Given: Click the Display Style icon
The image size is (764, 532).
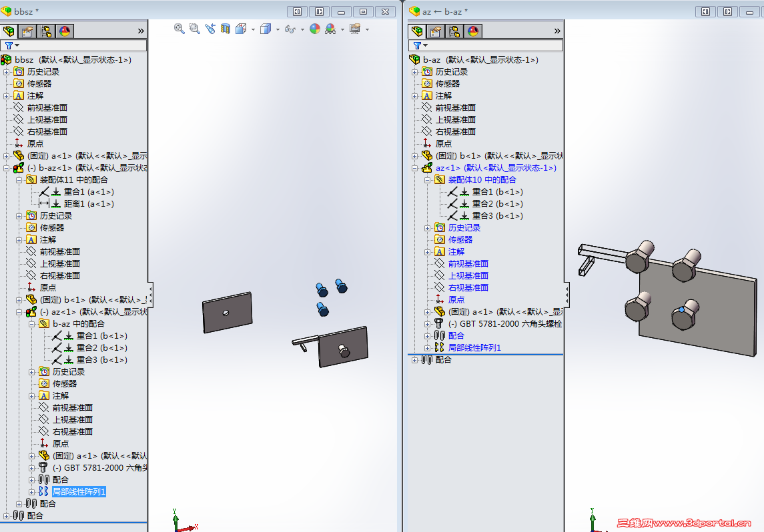Looking at the screenshot, I should (265, 29).
